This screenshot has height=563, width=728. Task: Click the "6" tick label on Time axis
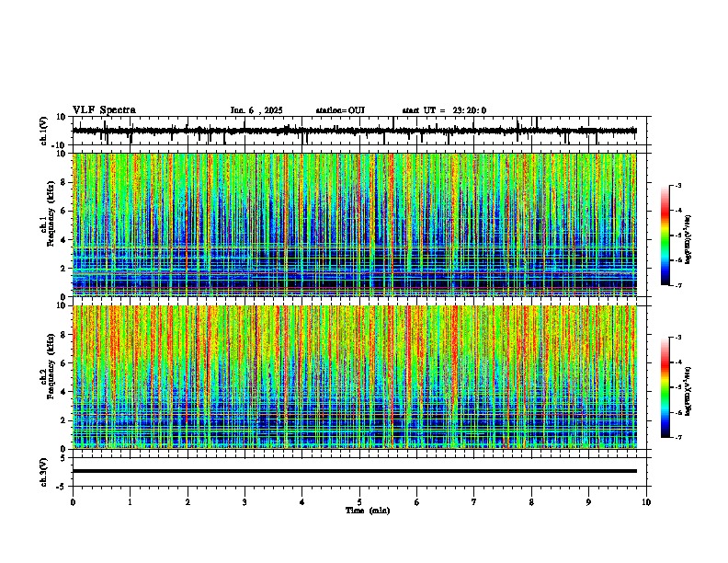[x=417, y=502]
